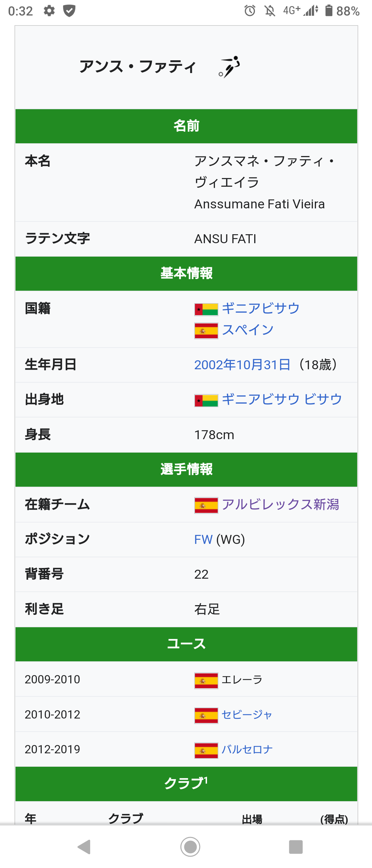This screenshot has width=372, height=868.
Task: Tap the recent apps square button
Action: [296, 847]
